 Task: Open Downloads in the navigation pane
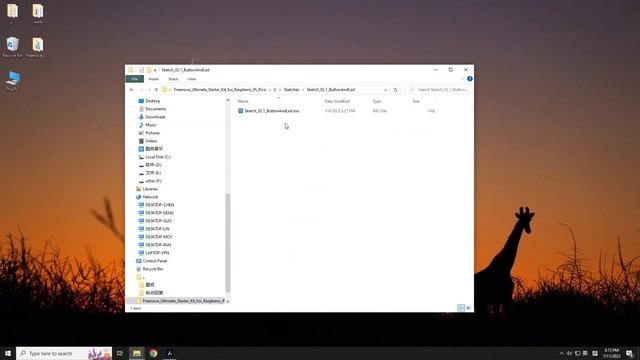155,117
